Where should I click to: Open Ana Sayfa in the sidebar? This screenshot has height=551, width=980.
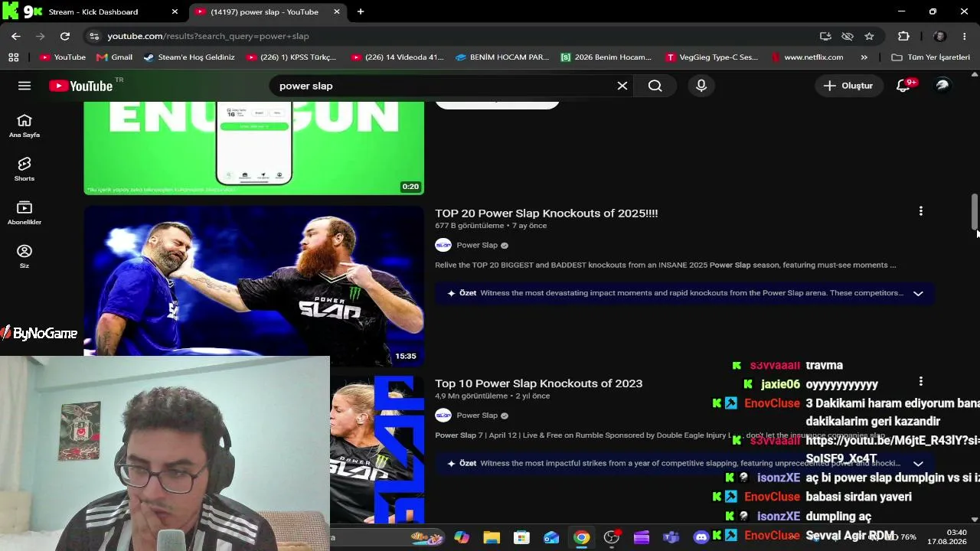pyautogui.click(x=24, y=126)
